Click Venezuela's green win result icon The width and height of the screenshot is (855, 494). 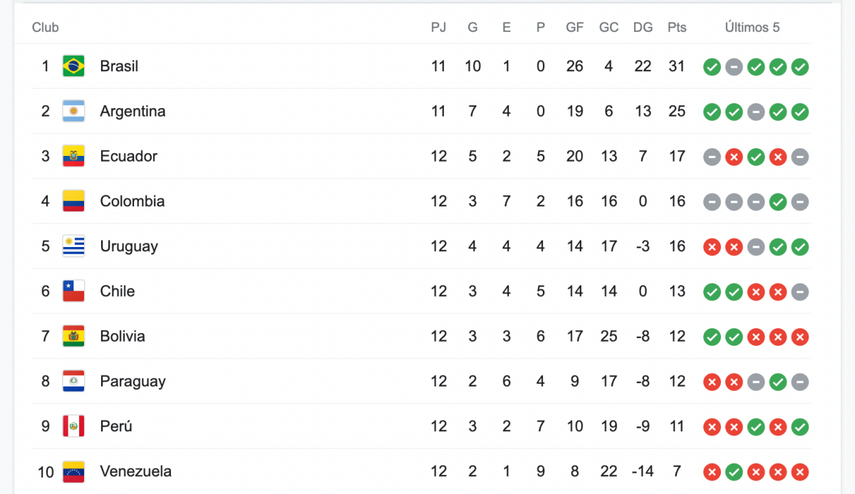coord(734,472)
